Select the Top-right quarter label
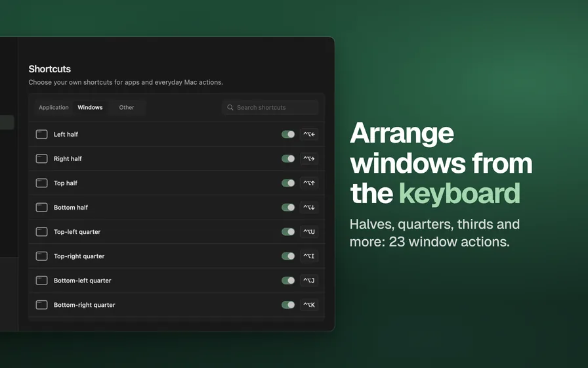588x368 pixels. coord(79,256)
